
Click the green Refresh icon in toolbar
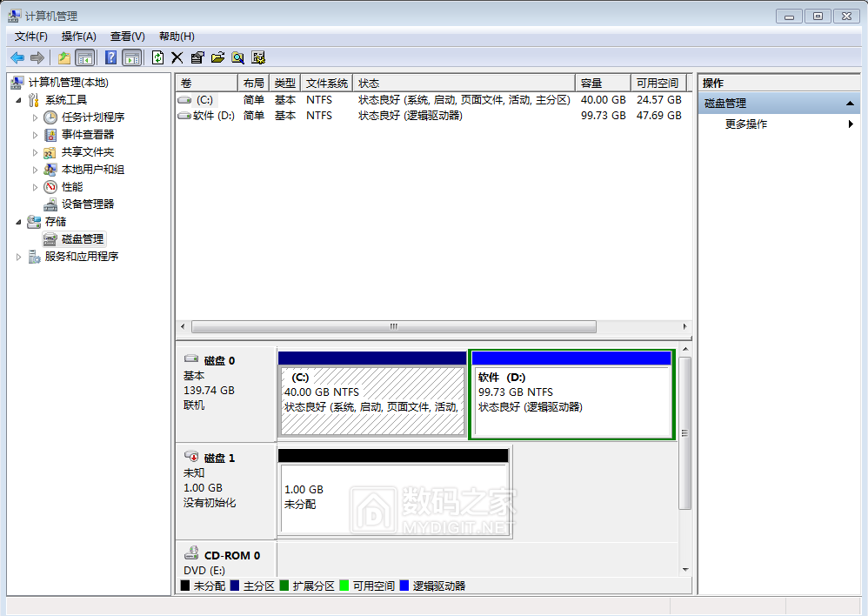pyautogui.click(x=157, y=57)
